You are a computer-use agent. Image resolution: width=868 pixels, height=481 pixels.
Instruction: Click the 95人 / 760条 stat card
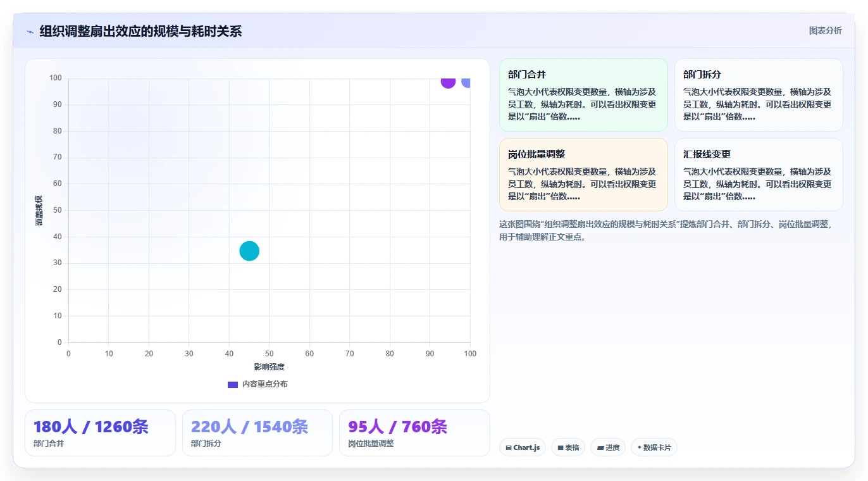coord(414,433)
